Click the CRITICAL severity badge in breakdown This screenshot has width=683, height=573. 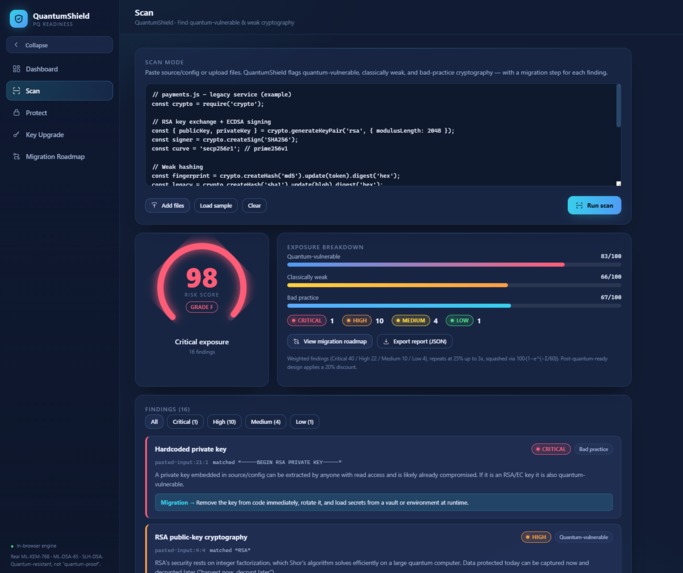307,321
